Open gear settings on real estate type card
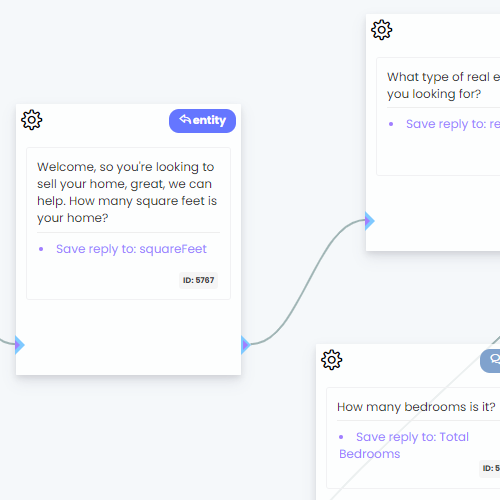The image size is (500, 500). pyautogui.click(x=382, y=30)
